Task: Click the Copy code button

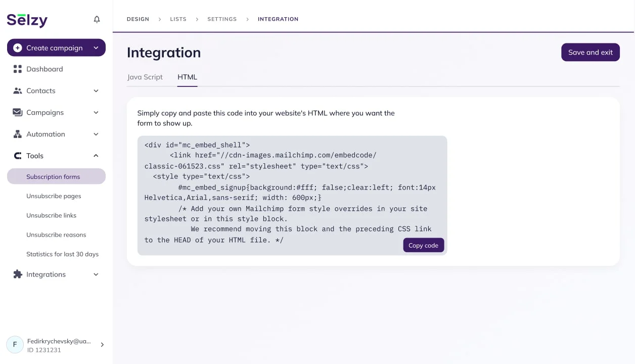Action: [423, 245]
